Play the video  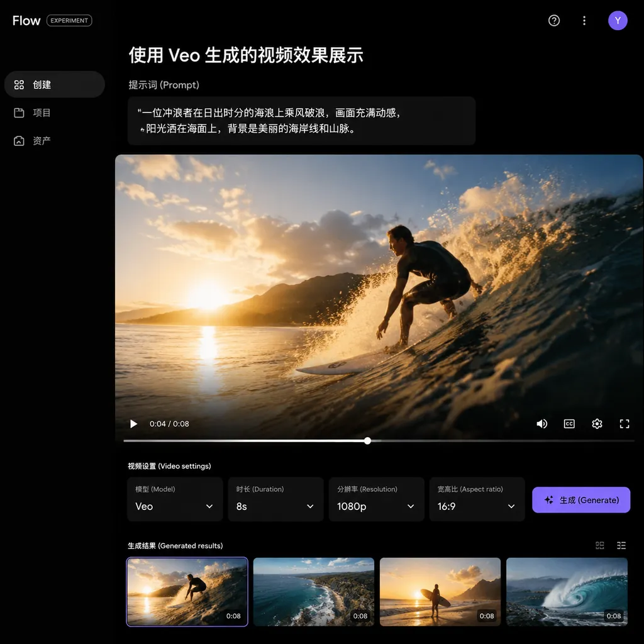[133, 424]
